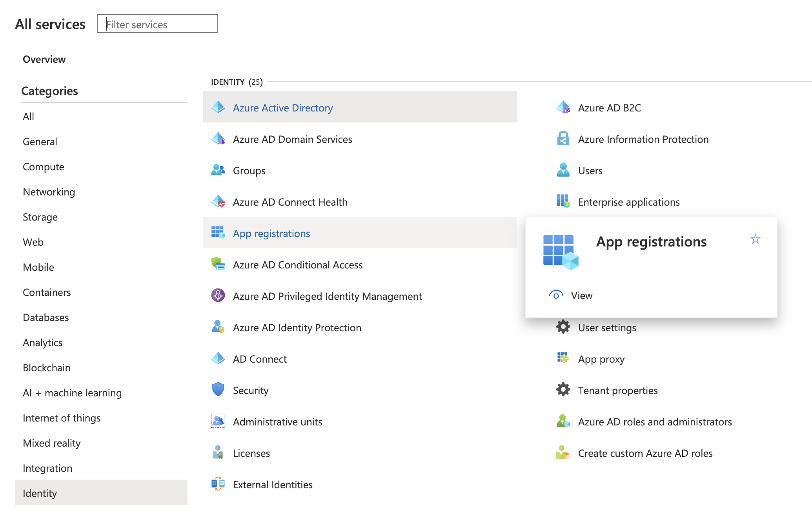
Task: Click the Enterprise applications grid icon
Action: (x=563, y=201)
